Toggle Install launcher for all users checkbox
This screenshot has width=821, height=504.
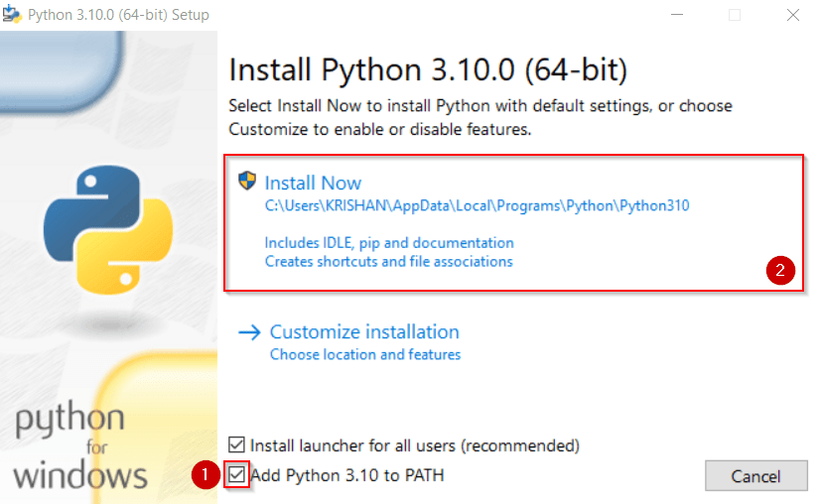(236, 444)
